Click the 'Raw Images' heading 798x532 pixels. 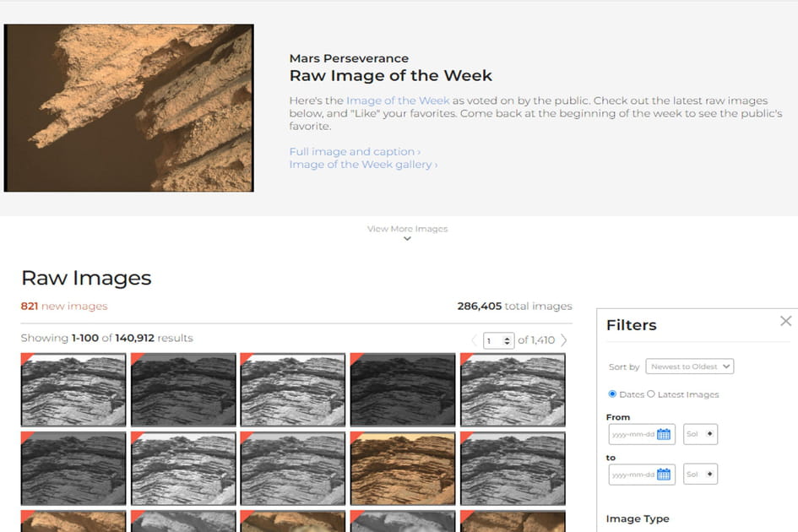tap(86, 278)
